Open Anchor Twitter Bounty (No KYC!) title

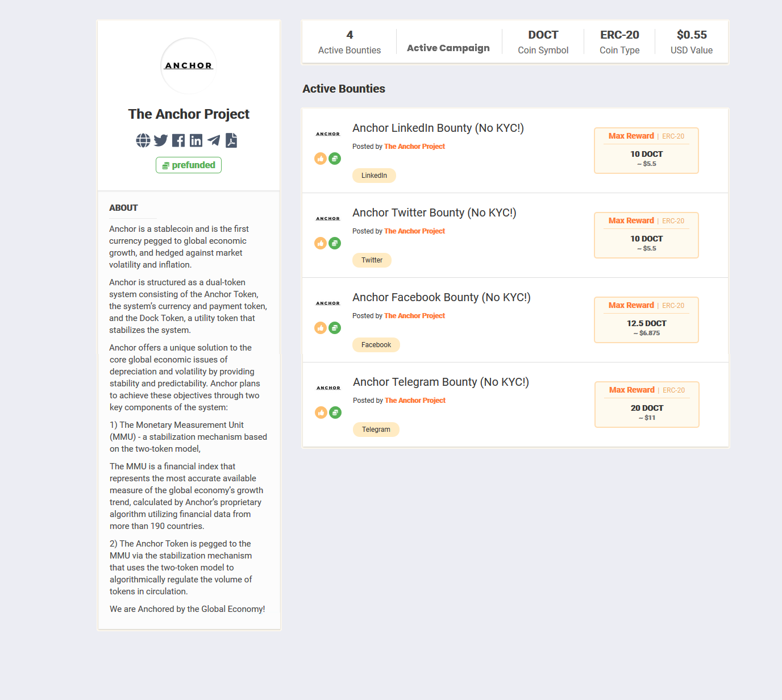pyautogui.click(x=434, y=213)
